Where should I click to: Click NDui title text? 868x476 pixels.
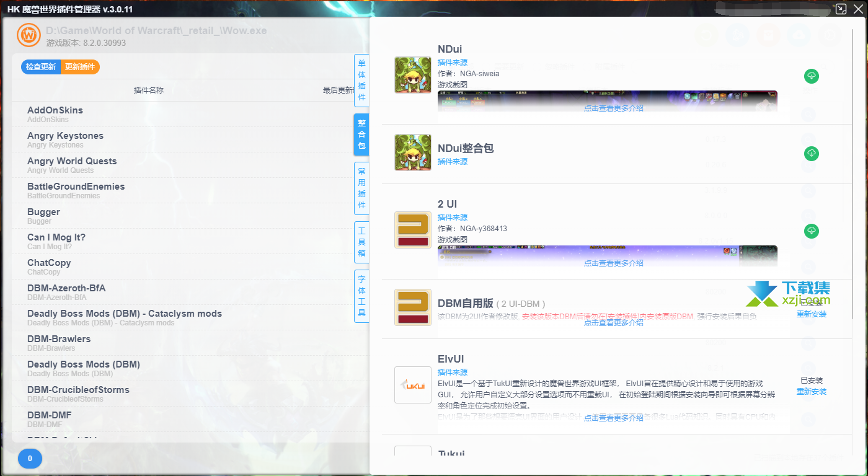pyautogui.click(x=449, y=50)
